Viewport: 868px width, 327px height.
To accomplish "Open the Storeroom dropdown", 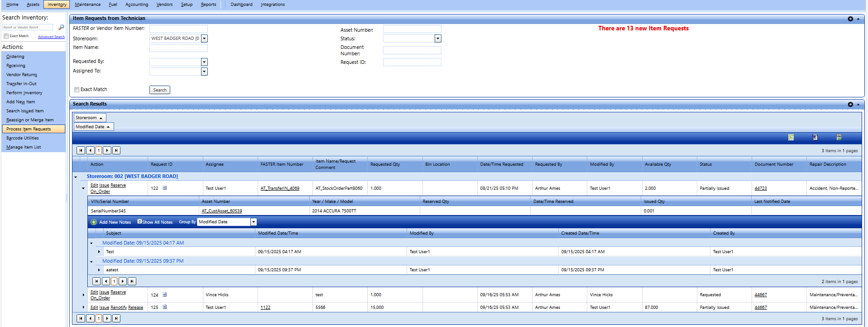I will click(204, 38).
